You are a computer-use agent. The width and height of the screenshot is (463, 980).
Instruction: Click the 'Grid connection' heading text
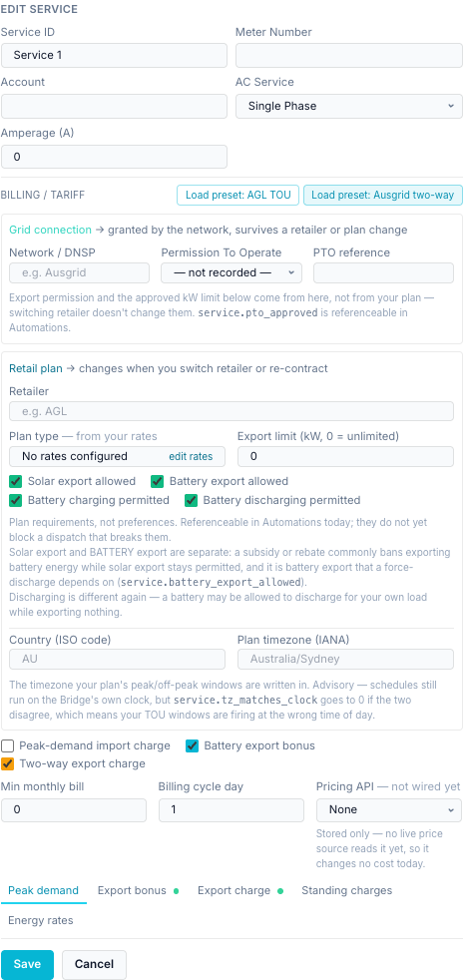pos(50,230)
